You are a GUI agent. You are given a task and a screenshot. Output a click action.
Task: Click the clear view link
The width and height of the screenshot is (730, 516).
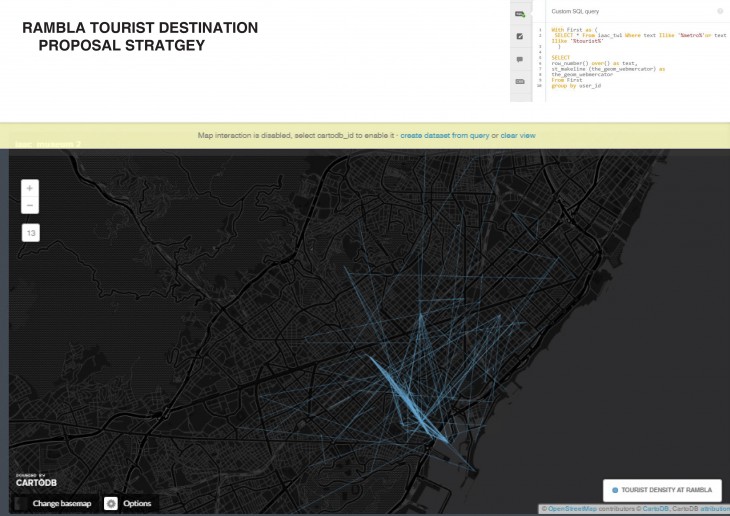518,135
